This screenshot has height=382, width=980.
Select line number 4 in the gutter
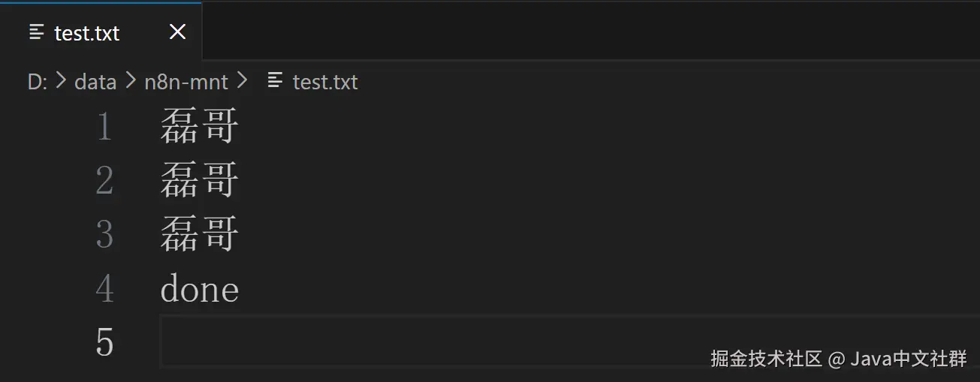[104, 289]
